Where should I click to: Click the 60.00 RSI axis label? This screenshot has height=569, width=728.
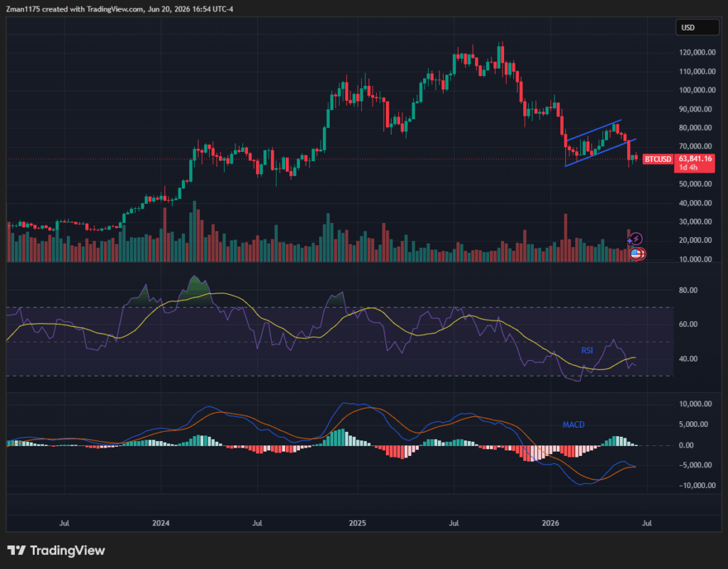tap(688, 324)
